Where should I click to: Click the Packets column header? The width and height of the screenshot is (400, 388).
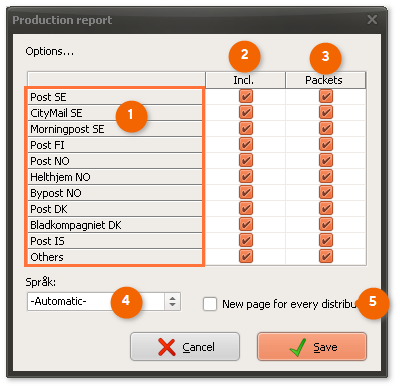click(326, 80)
